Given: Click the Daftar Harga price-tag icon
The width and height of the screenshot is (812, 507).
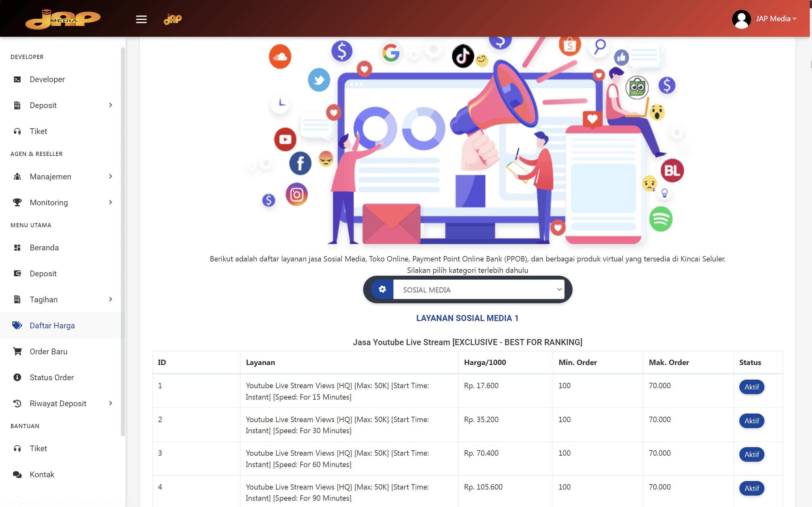Looking at the screenshot, I should [17, 325].
